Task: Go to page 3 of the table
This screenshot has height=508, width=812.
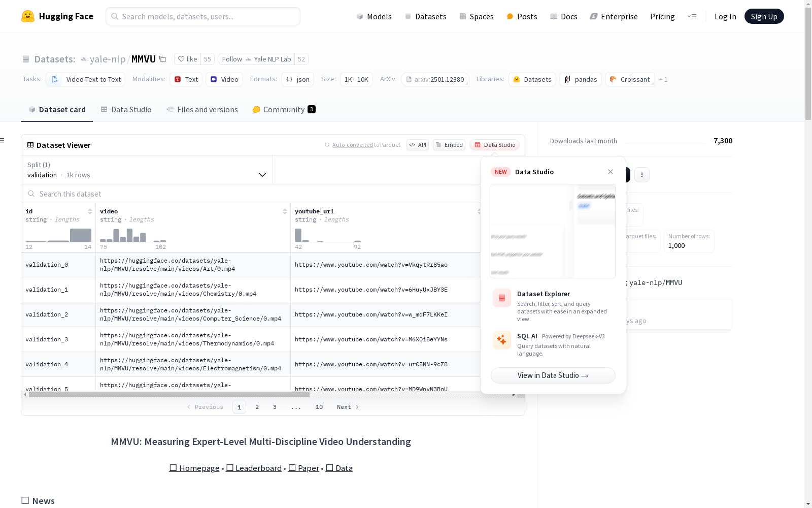Action: click(x=275, y=407)
